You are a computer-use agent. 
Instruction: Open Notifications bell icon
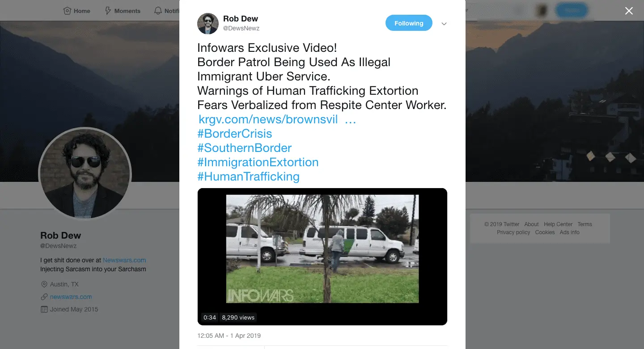[158, 11]
